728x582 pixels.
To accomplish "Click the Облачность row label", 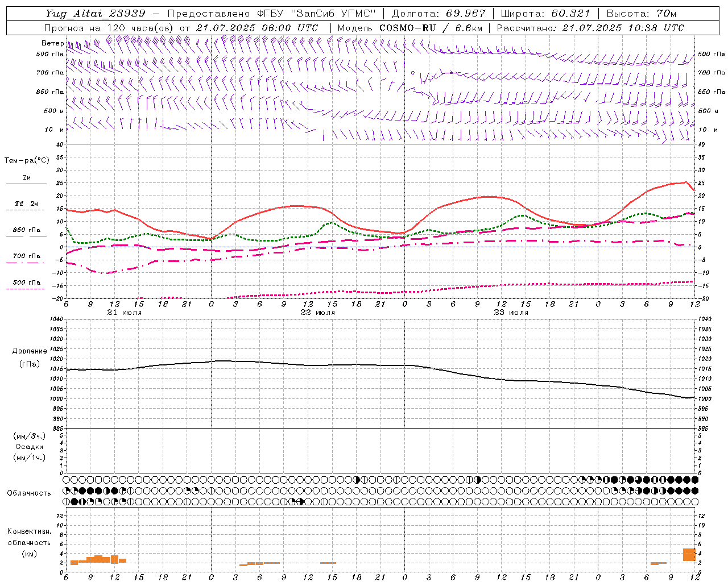I will (x=29, y=493).
